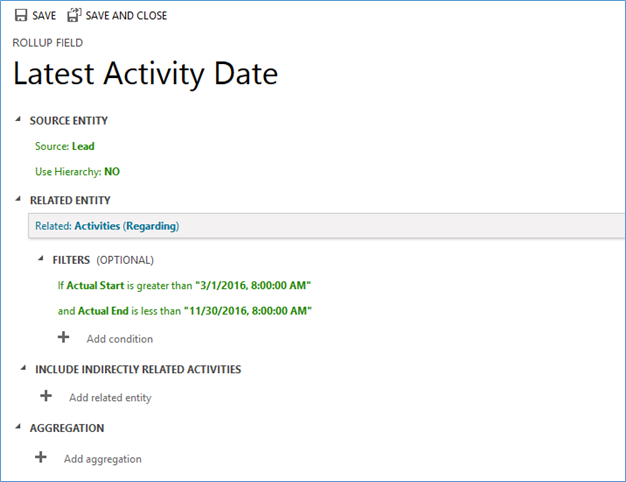The height and width of the screenshot is (482, 626).
Task: Edit the Actual Start filter condition
Action: point(184,286)
